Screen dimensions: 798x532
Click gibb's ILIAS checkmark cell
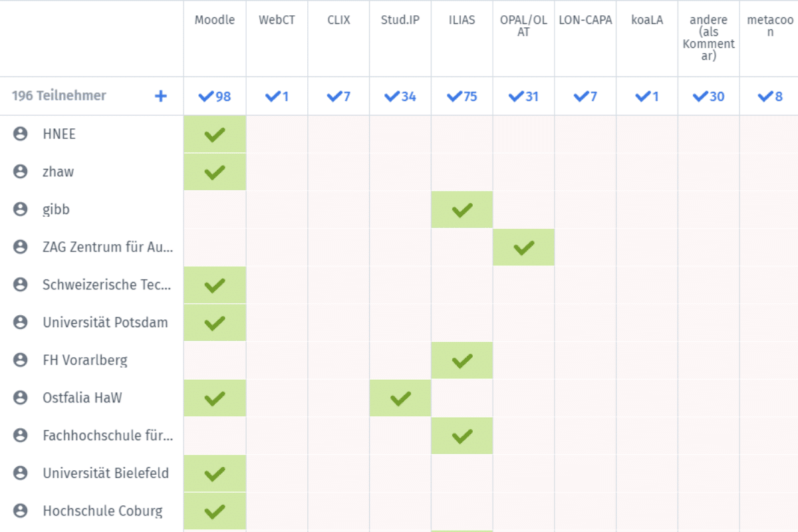(462, 210)
